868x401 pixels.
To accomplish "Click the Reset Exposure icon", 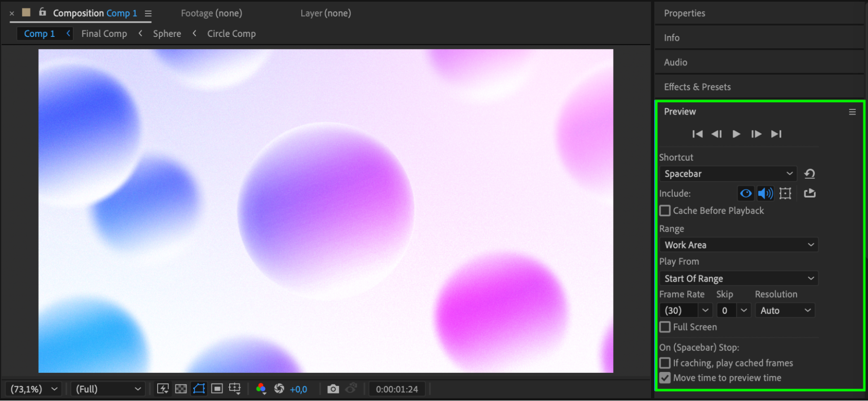I will click(x=279, y=388).
